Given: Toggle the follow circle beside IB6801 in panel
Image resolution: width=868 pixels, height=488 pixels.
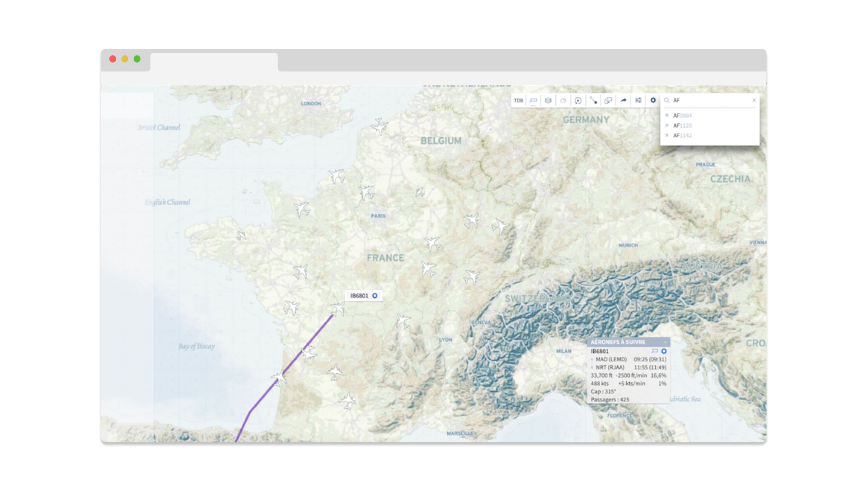Looking at the screenshot, I should [664, 351].
